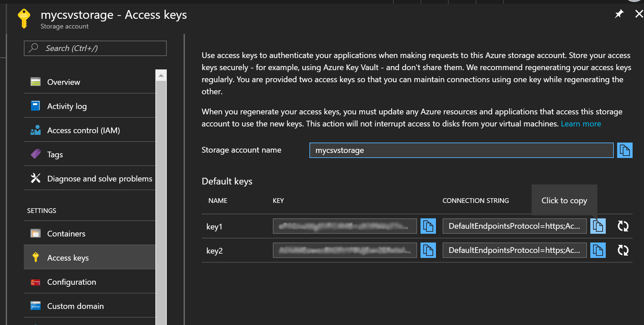Click the yellow key icon beside Access keys

[x=36, y=257]
